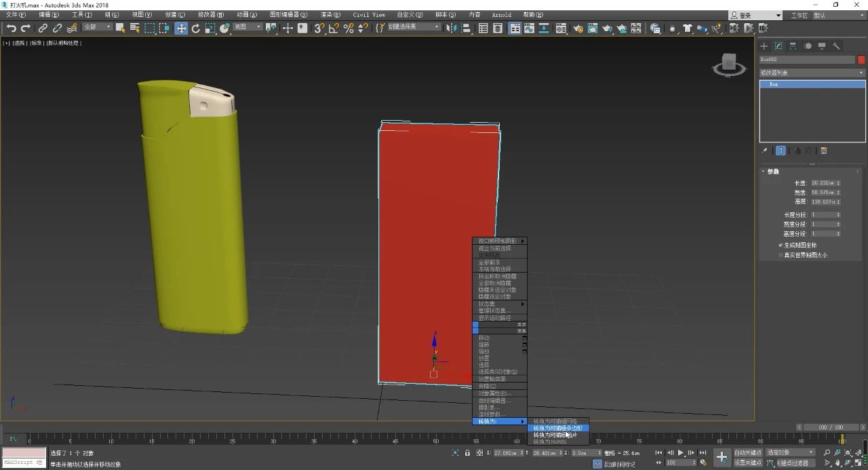Select the Unlink Selection tool

[57, 28]
